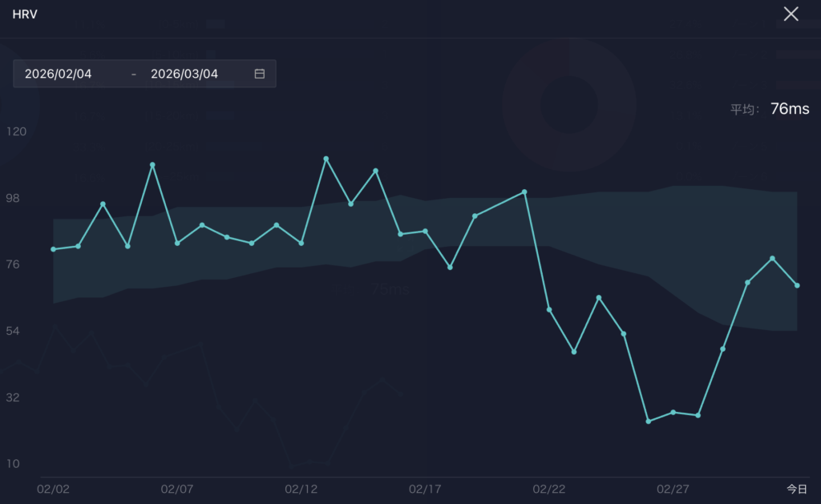Image resolution: width=821 pixels, height=504 pixels.
Task: Click the 平均 76ms average readout
Action: [770, 109]
